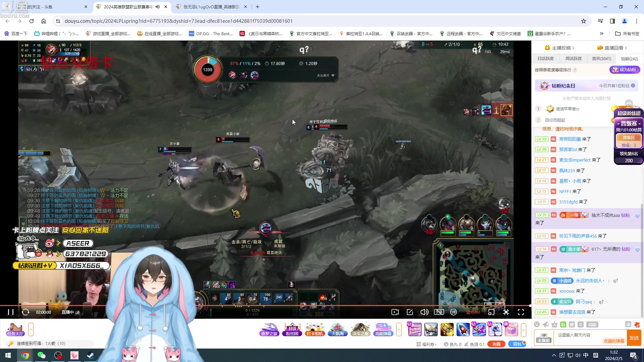Click the address bar URL
Viewport: 644px width, 362px height.
[x=178, y=21]
